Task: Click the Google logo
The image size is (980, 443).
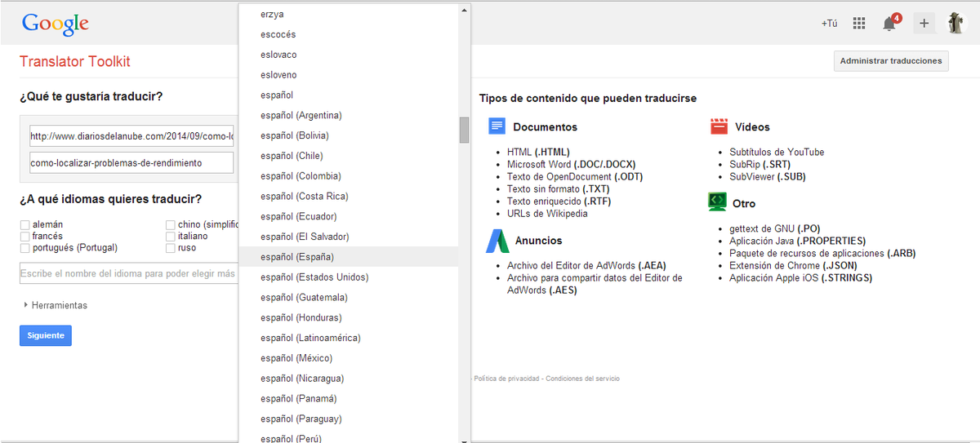Action: [x=55, y=24]
